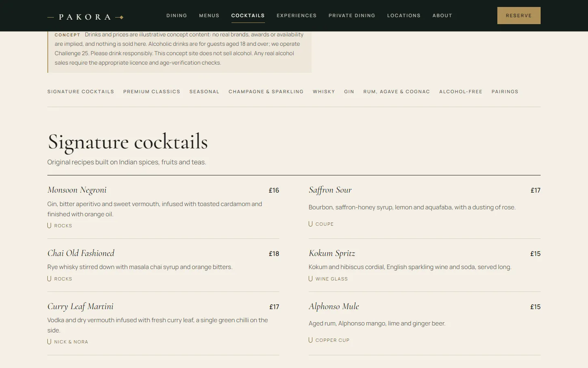Click the glass icon beside Monsoon Negroni's ROCKS
This screenshot has width=588, height=368.
(x=49, y=225)
